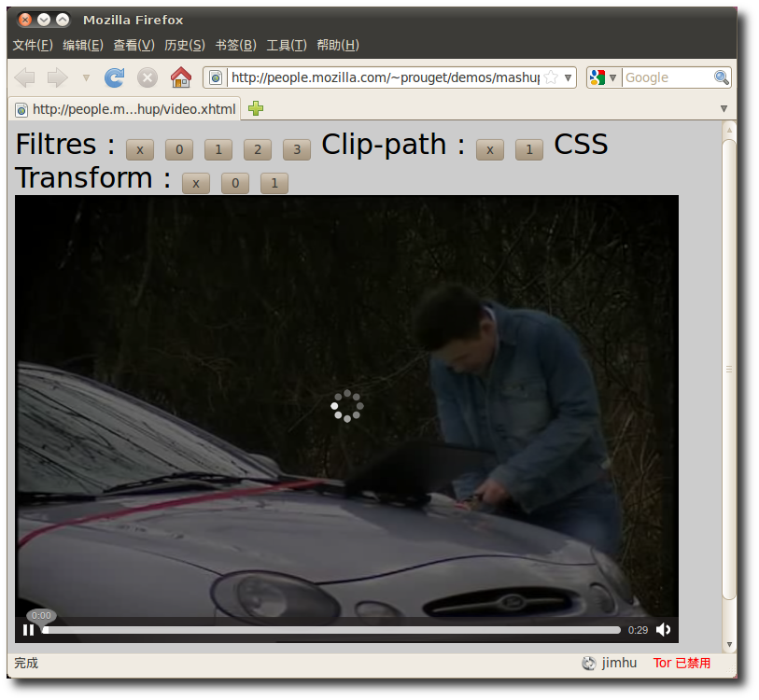Reload the current page
The width and height of the screenshot is (759, 700).
coord(115,77)
